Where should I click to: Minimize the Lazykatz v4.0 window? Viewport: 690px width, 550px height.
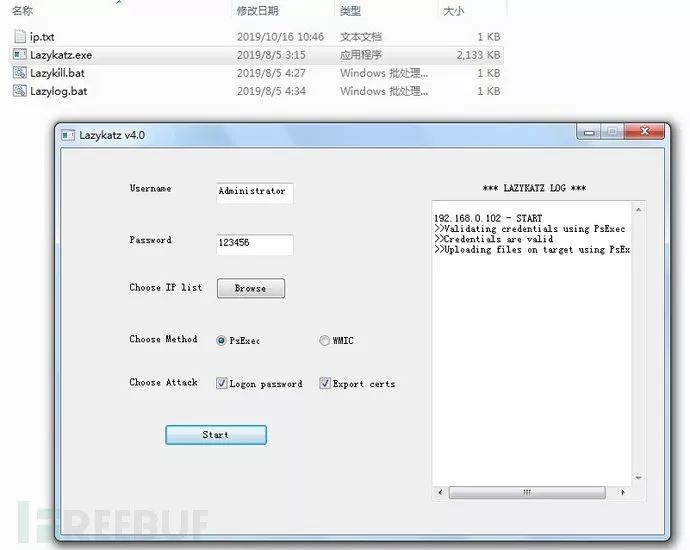point(590,132)
